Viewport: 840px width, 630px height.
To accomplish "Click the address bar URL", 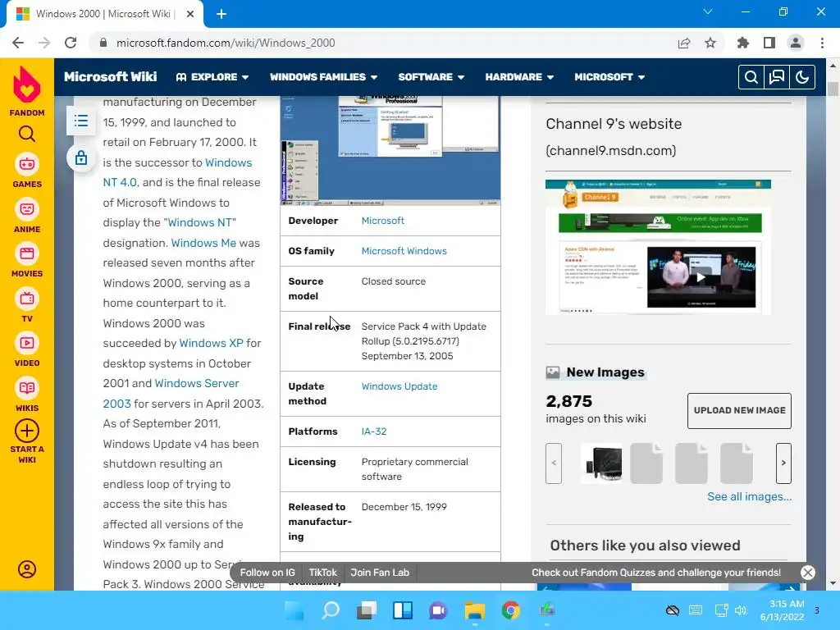I will pos(226,43).
